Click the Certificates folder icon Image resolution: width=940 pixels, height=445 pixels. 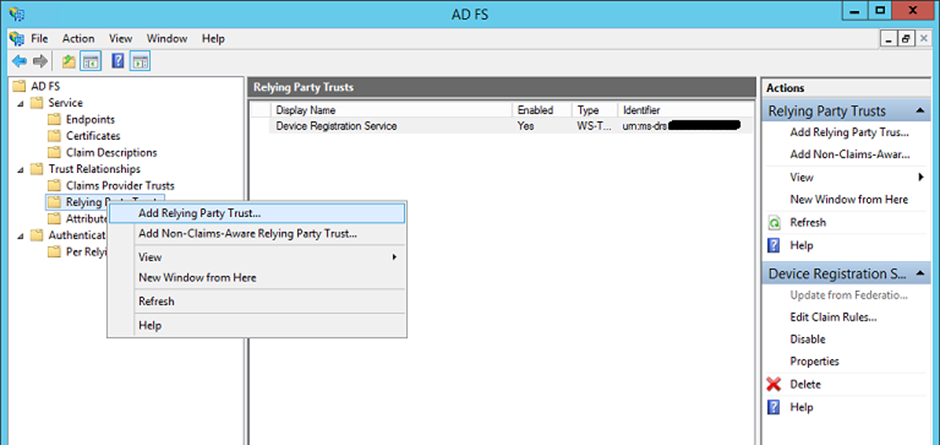coord(55,136)
